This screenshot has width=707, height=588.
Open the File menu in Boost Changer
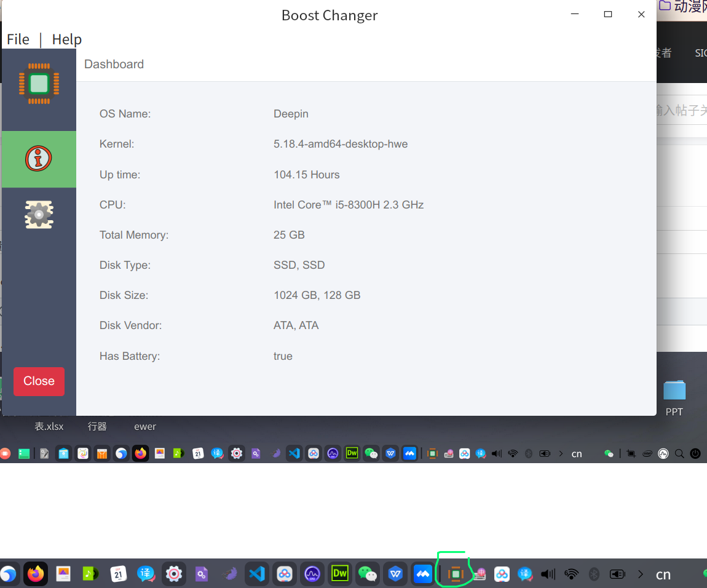[x=18, y=40]
